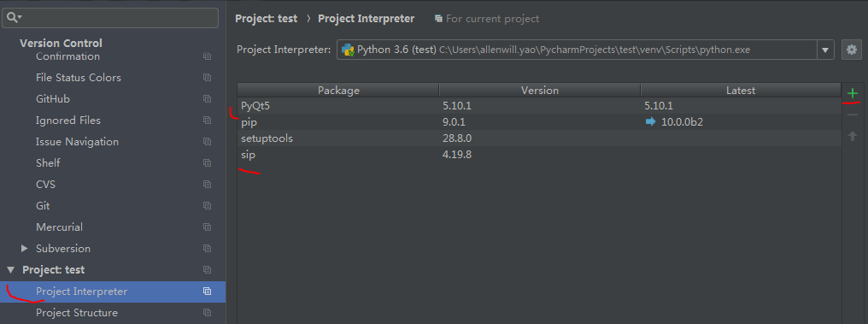The width and height of the screenshot is (868, 324).
Task: Select the sip package row
Action: (x=539, y=155)
